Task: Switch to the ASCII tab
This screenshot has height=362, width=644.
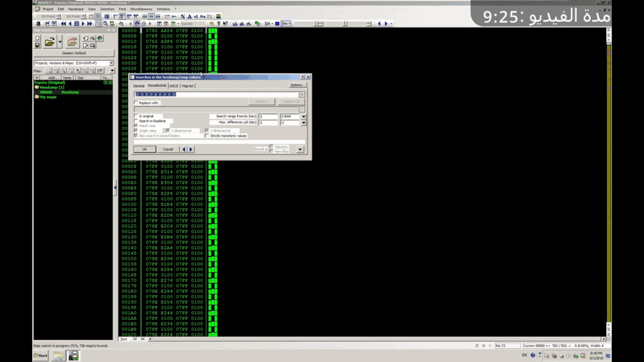Action: [174, 85]
